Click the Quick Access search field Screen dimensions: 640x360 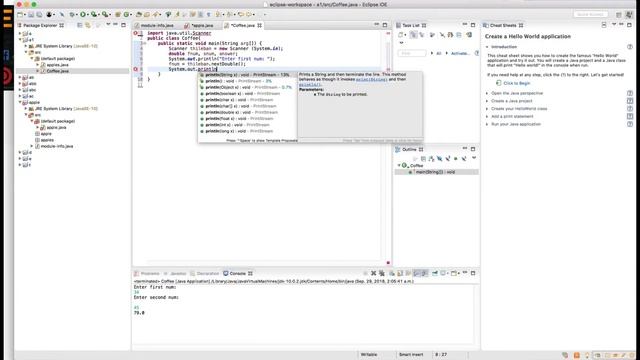tap(590, 14)
